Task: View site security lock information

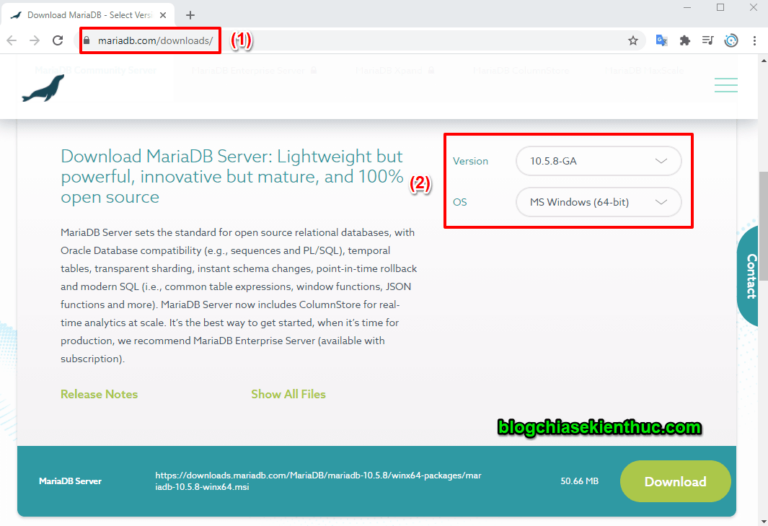Action: [87, 41]
